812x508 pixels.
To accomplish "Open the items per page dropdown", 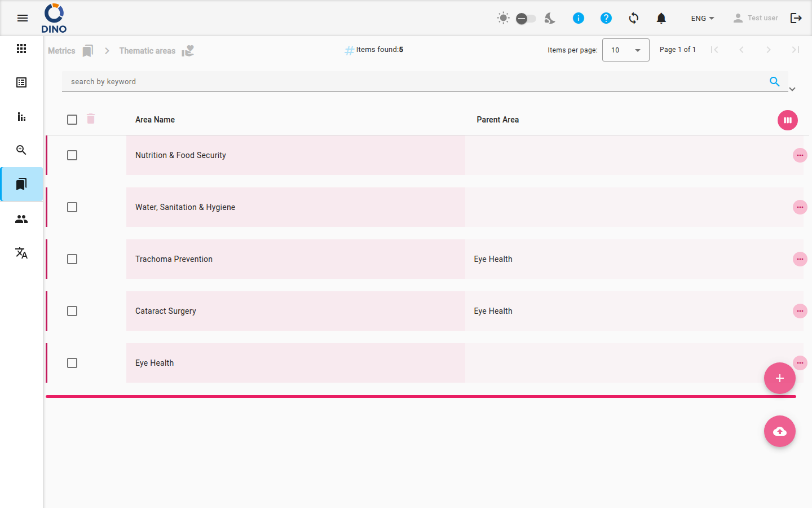I will click(626, 50).
